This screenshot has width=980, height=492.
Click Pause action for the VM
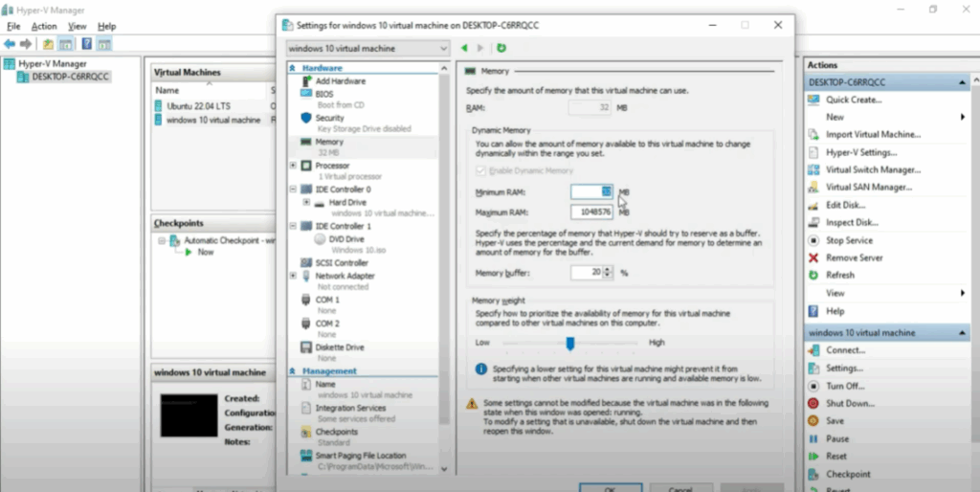click(x=837, y=438)
